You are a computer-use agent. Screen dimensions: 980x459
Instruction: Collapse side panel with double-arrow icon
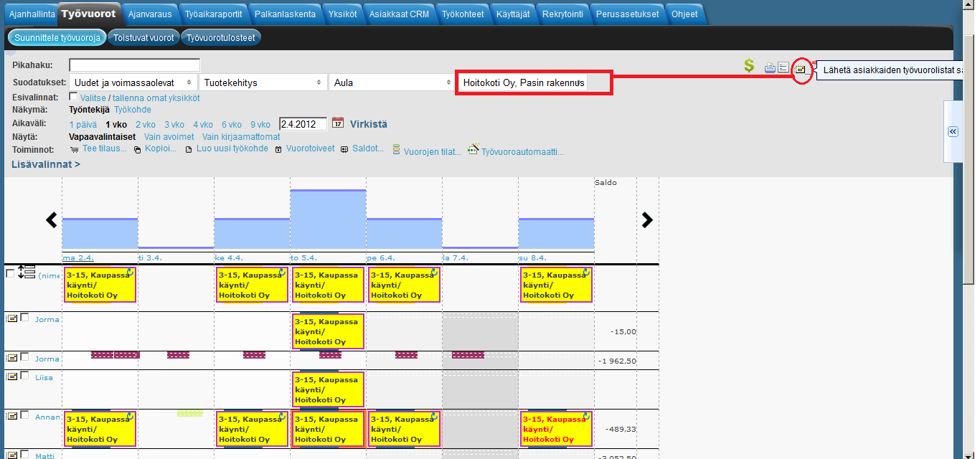point(953,132)
